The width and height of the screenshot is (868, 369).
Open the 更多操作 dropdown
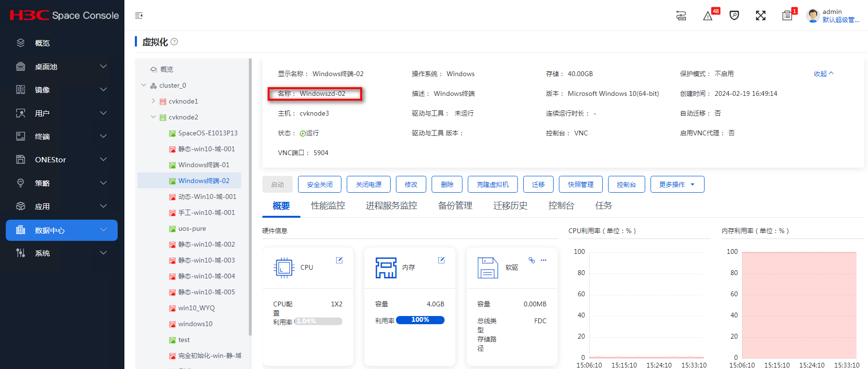point(677,184)
